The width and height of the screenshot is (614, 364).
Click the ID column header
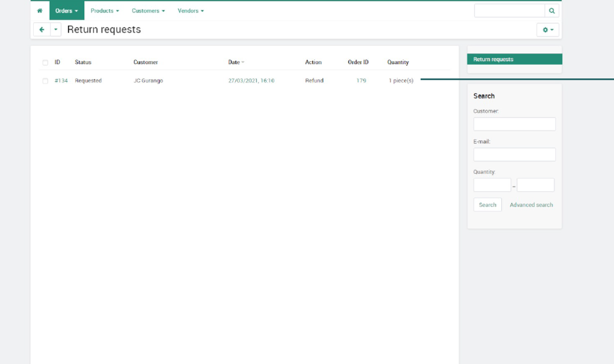57,62
